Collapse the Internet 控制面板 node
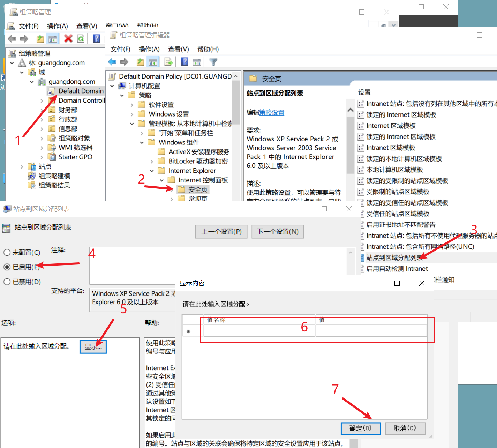Image resolution: width=497 pixels, height=448 pixels. pos(162,180)
